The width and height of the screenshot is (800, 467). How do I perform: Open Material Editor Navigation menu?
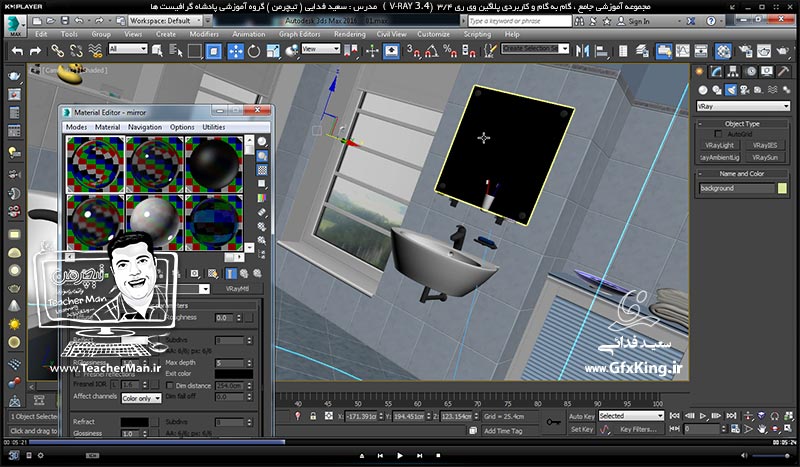(x=145, y=127)
